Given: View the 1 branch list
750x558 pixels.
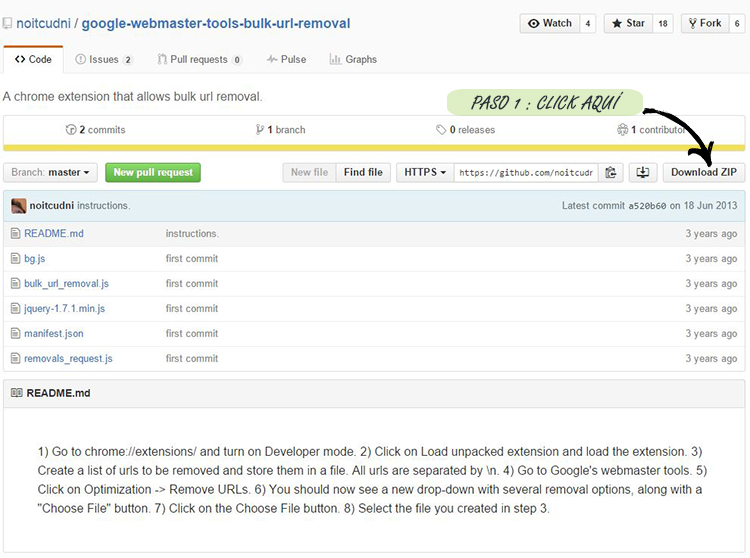Looking at the screenshot, I should (x=281, y=130).
